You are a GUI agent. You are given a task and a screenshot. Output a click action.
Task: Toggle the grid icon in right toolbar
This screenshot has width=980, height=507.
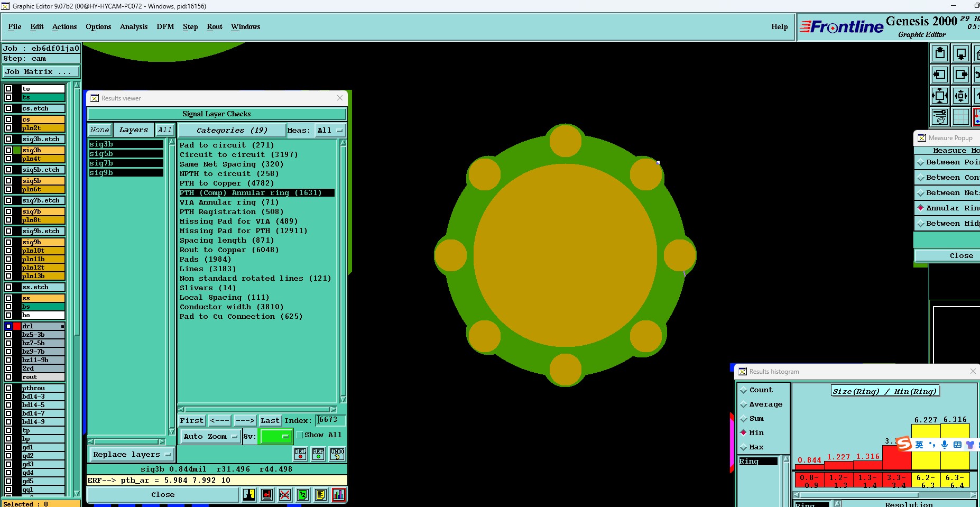click(961, 117)
